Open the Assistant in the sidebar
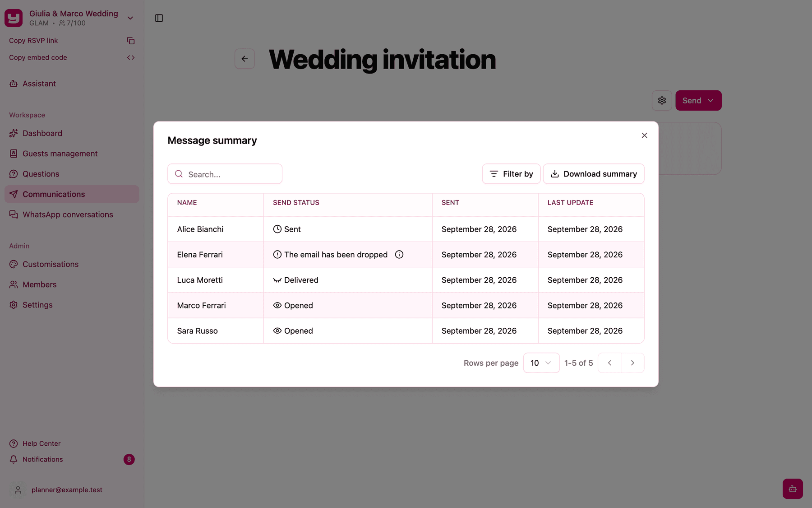Screen dimensions: 812x508 pyautogui.click(x=72, y=84)
